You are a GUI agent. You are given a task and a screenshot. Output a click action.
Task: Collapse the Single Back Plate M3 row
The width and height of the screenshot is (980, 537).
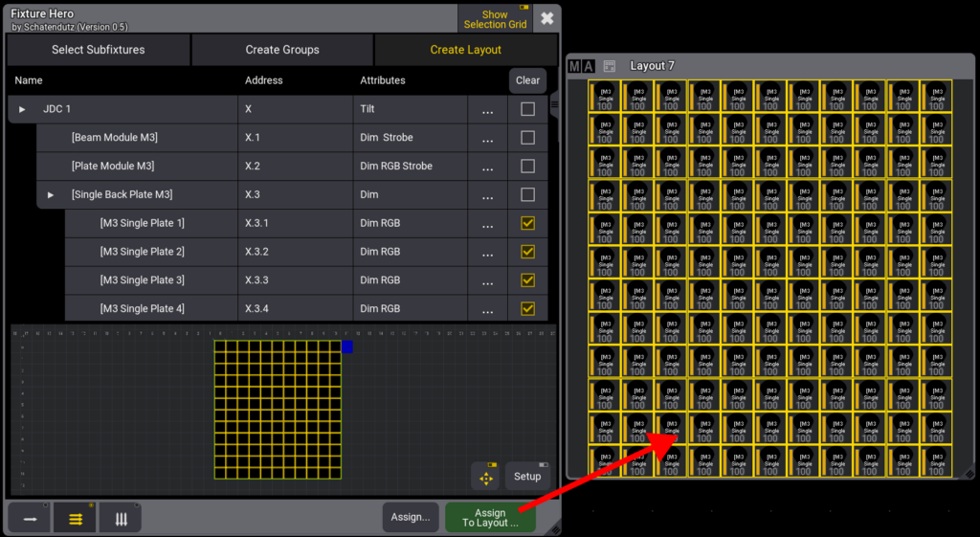point(52,195)
